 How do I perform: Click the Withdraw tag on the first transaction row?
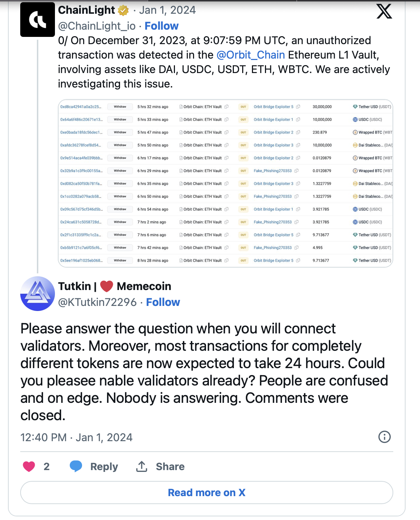tap(120, 107)
